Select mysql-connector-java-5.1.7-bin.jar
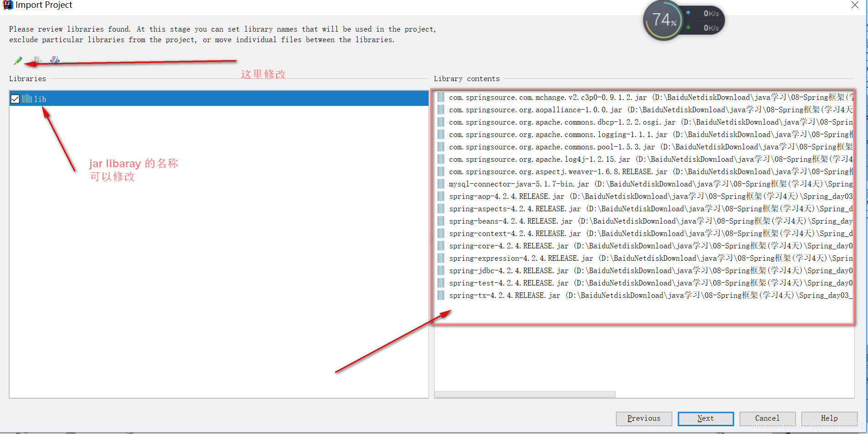Image resolution: width=868 pixels, height=434 pixels. (644, 184)
